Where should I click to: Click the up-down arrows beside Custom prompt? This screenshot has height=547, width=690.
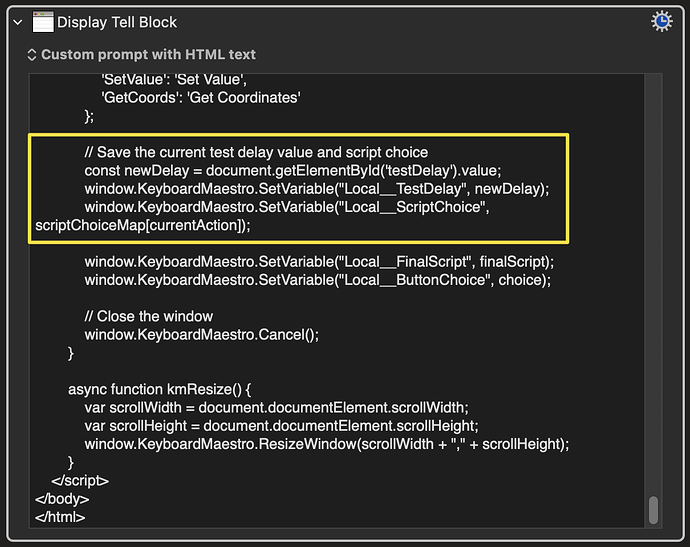(32, 55)
